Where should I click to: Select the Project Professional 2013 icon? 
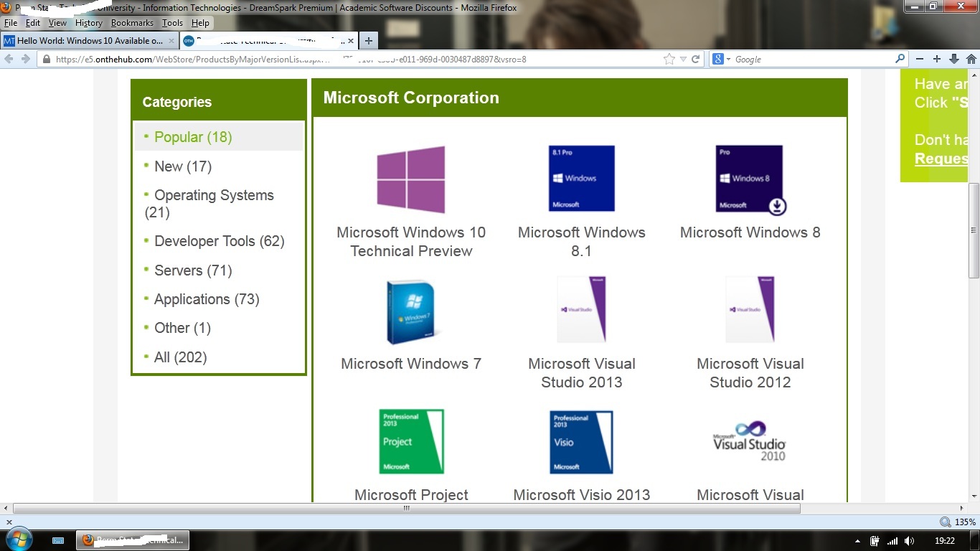point(411,441)
